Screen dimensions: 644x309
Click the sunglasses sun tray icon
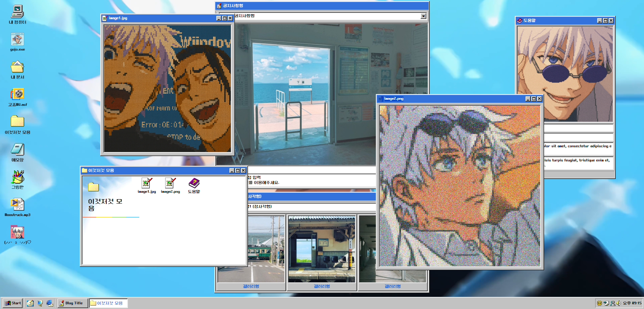pos(599,303)
